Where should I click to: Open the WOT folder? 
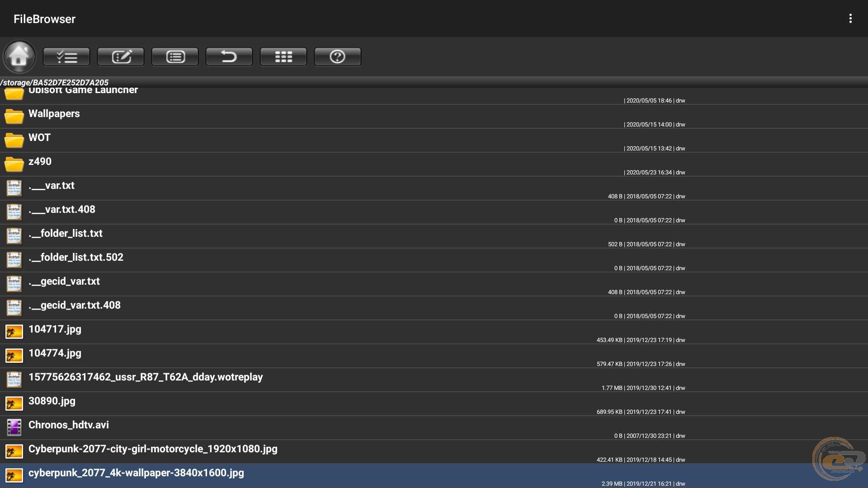pyautogui.click(x=40, y=138)
